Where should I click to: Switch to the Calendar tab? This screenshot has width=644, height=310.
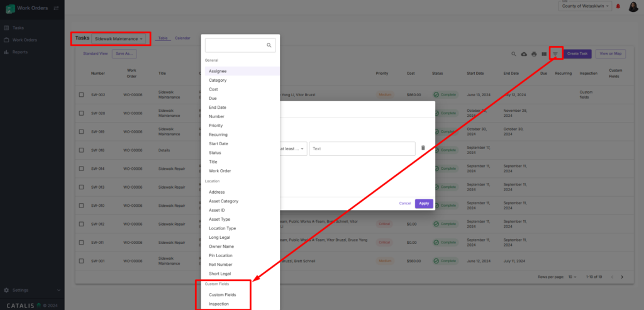tap(182, 38)
